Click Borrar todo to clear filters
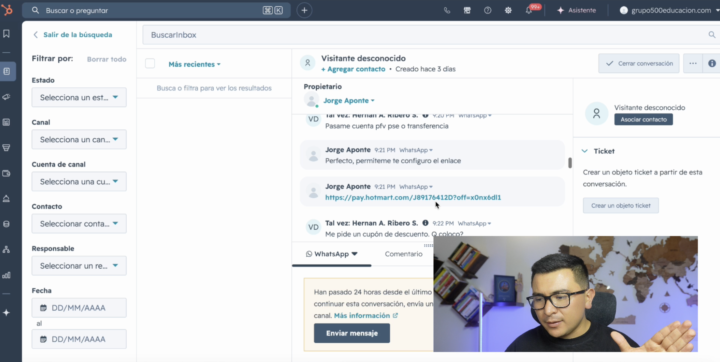This screenshot has width=720, height=362. point(107,59)
